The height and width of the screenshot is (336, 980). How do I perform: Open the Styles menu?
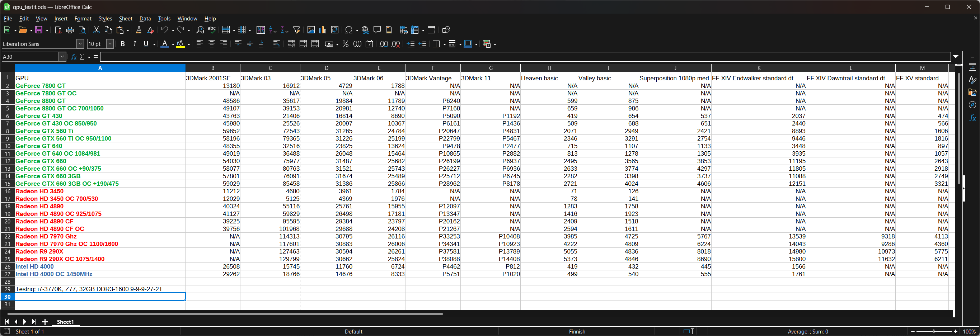[105, 19]
